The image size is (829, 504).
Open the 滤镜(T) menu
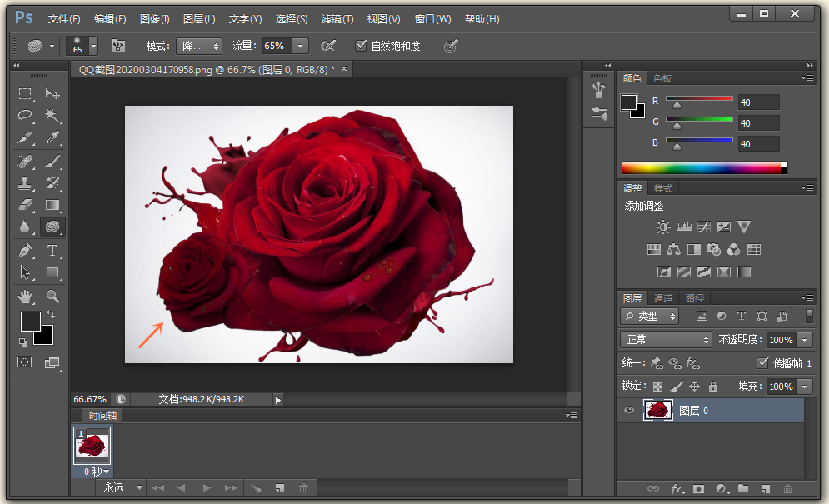click(337, 18)
